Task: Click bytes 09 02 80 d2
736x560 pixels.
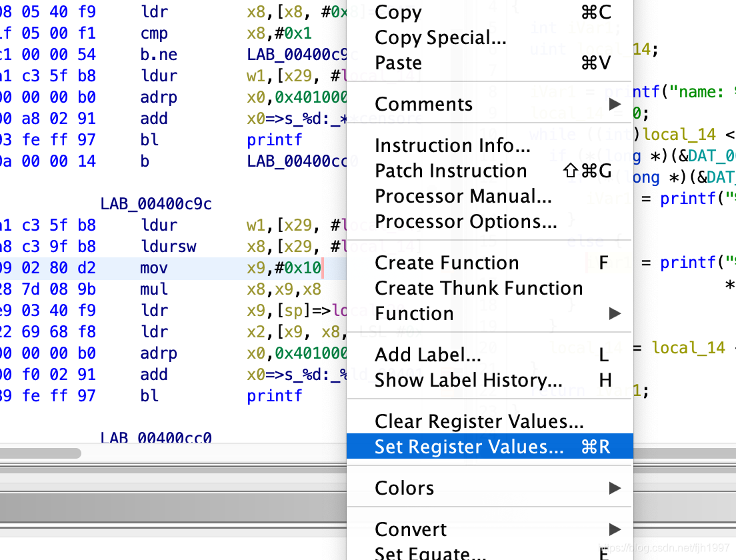Action: coord(48,267)
